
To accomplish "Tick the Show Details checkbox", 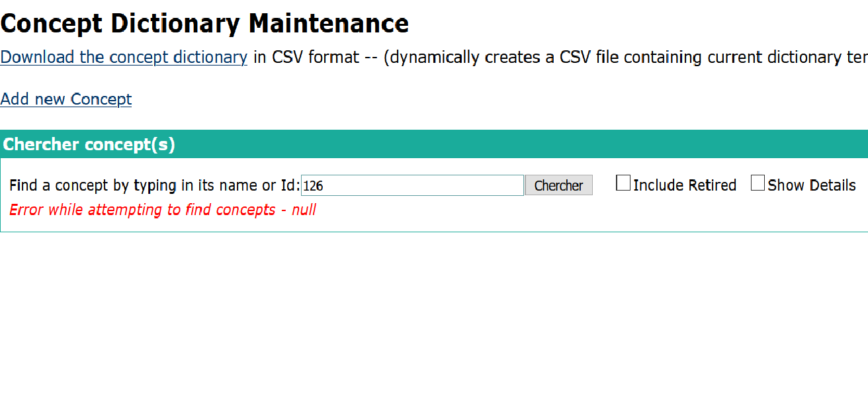I will [758, 183].
